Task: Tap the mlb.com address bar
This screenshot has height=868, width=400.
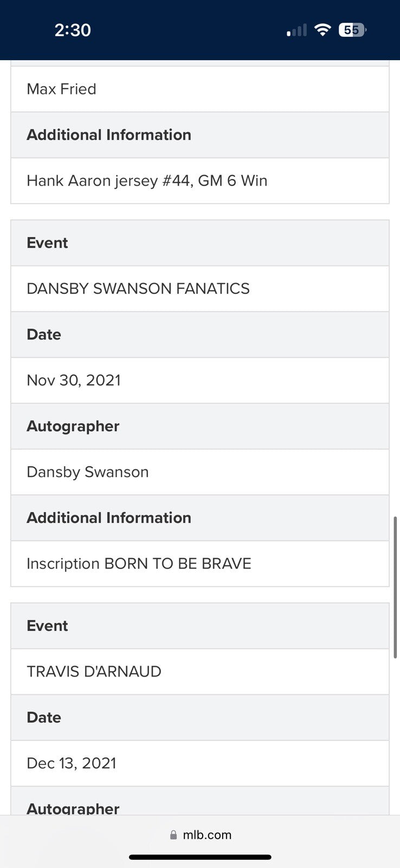Action: pos(201,835)
